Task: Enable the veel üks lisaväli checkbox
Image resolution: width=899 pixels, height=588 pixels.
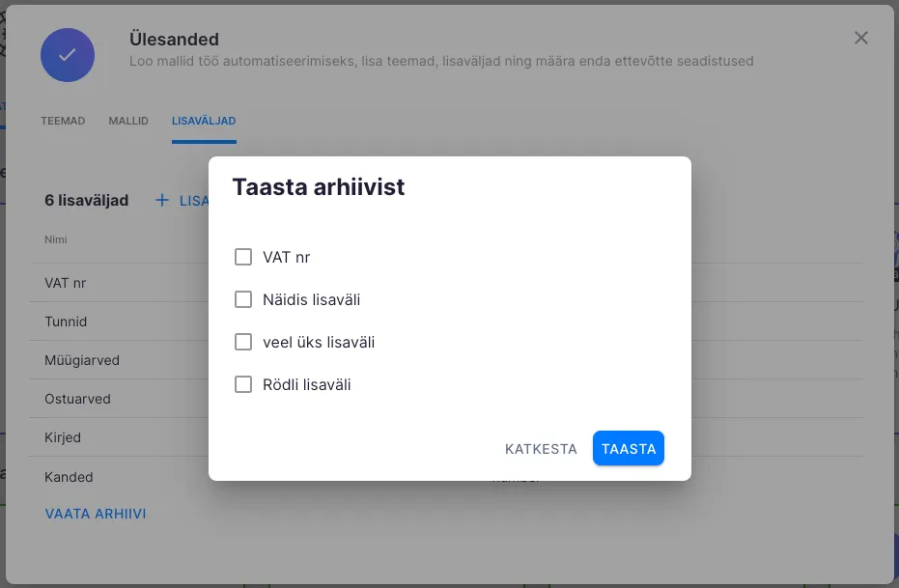Action: (243, 343)
